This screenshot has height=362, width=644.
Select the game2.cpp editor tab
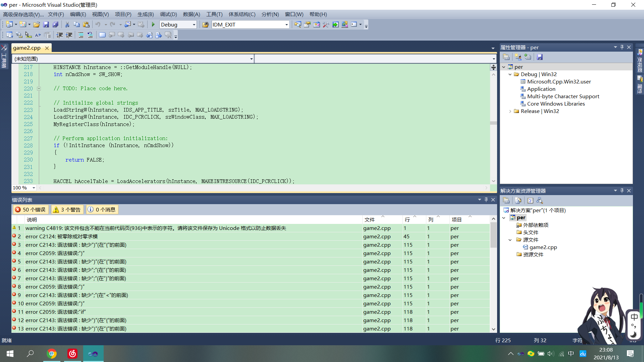(27, 48)
